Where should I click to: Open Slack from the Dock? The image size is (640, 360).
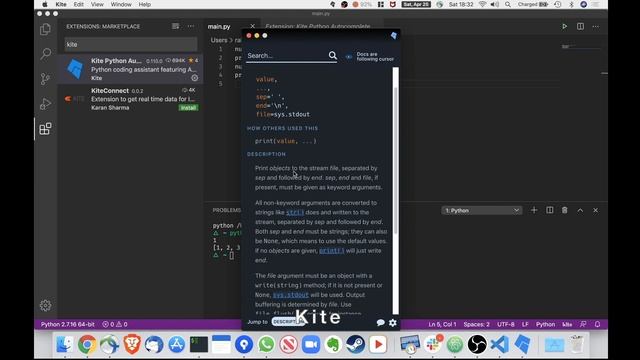click(x=433, y=344)
